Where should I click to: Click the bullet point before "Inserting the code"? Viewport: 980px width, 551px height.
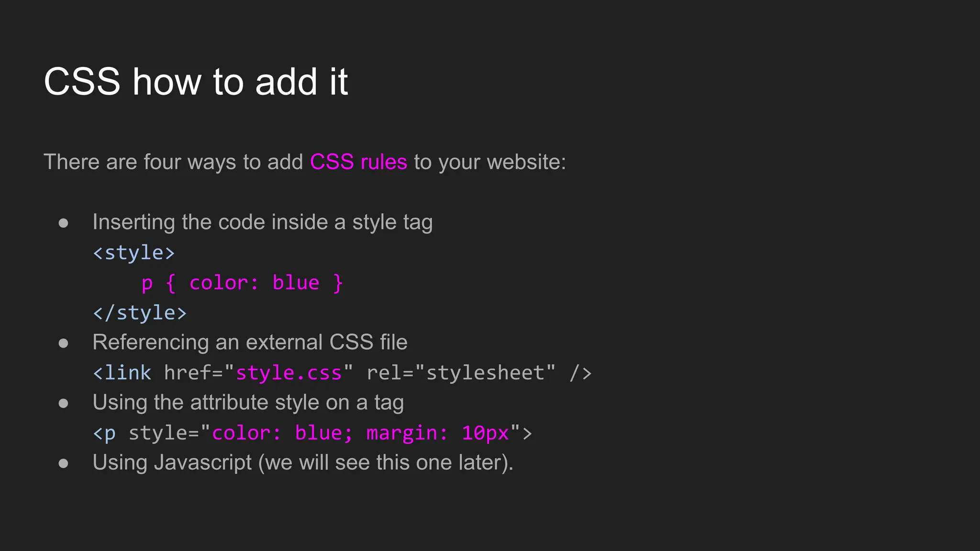pos(63,223)
